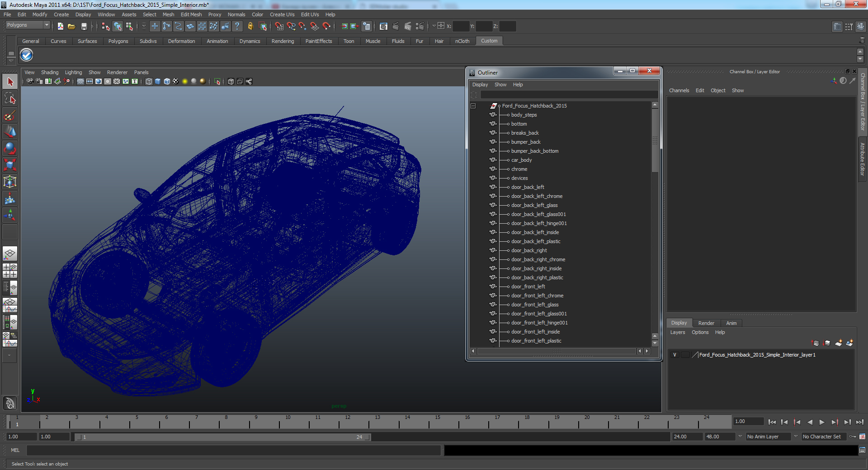Open the No Character Set dropdown arrow
The image size is (868, 470).
796,437
